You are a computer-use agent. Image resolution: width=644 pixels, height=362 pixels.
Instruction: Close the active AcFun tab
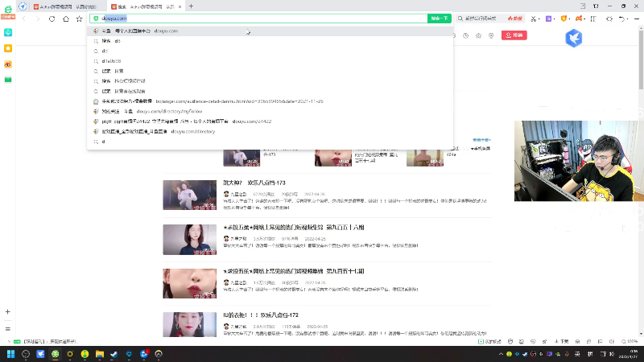[180, 6]
